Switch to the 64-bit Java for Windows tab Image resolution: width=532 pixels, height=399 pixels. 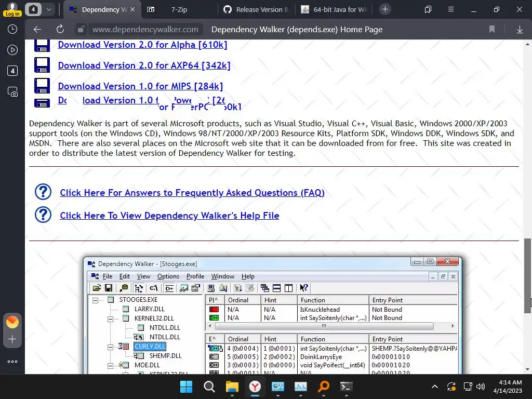point(334,9)
